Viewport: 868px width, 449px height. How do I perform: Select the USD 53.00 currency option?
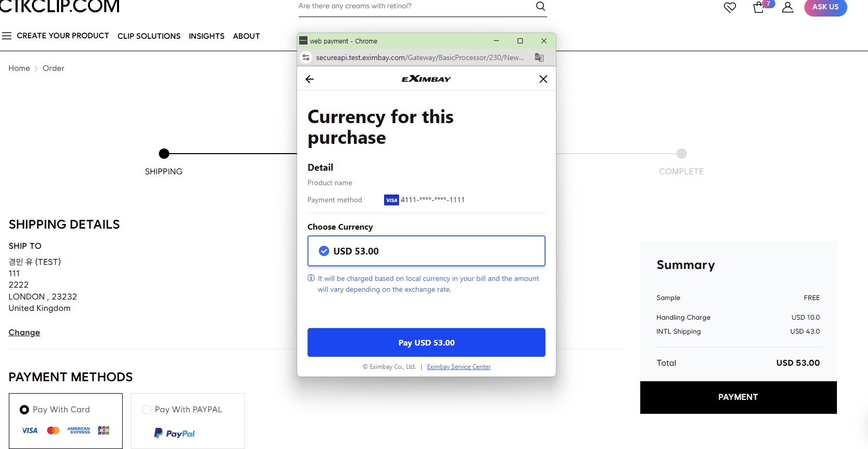point(426,251)
